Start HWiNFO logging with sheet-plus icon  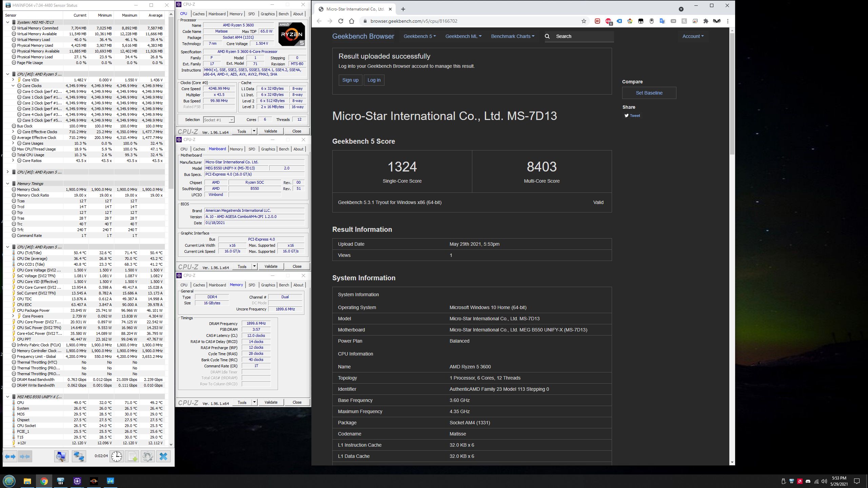click(x=132, y=456)
